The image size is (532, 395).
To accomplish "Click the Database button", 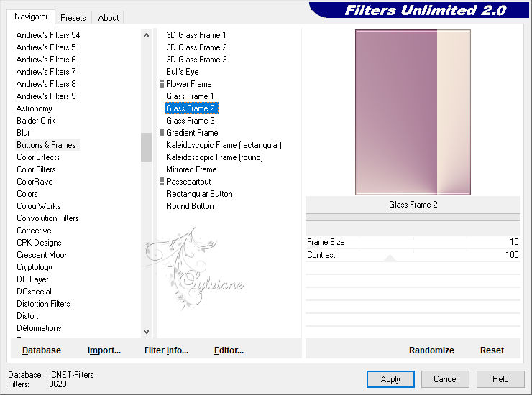I will [42, 350].
